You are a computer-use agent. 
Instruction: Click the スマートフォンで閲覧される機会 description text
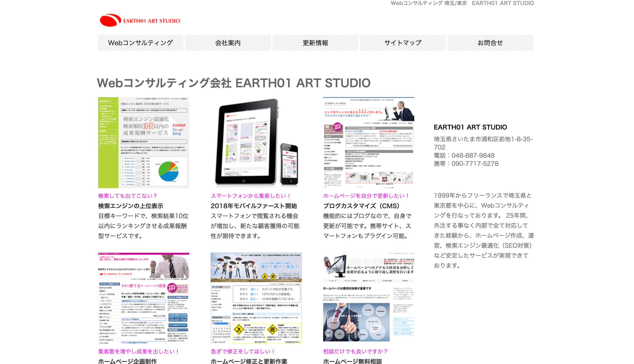point(255,226)
